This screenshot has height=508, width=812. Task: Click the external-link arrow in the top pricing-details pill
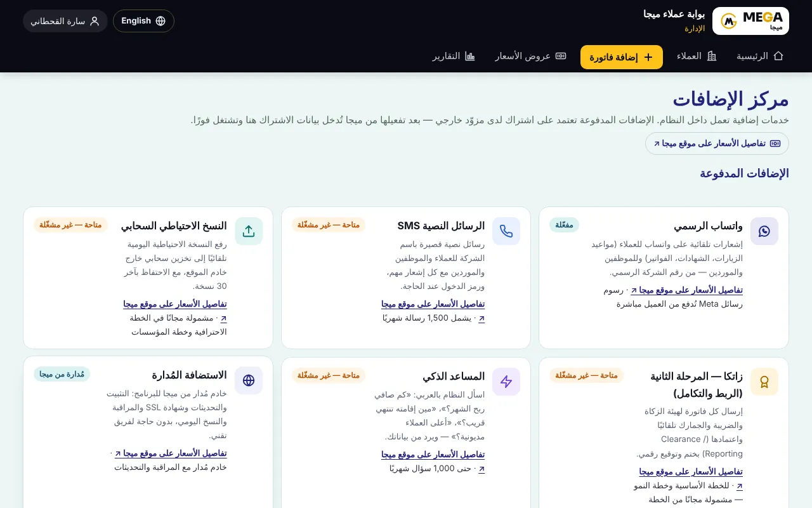pos(657,144)
